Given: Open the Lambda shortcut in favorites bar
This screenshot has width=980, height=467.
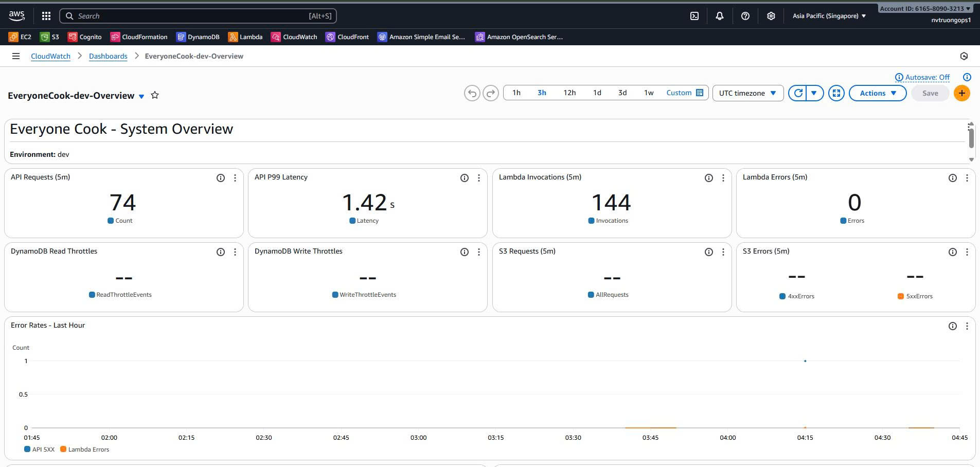Looking at the screenshot, I should pyautogui.click(x=245, y=37).
